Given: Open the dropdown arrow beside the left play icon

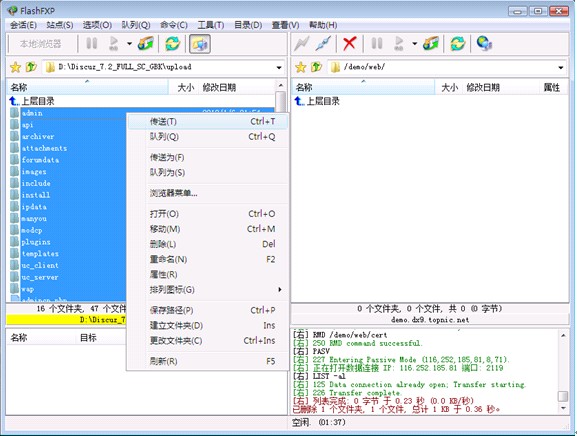Looking at the screenshot, I should point(129,44).
